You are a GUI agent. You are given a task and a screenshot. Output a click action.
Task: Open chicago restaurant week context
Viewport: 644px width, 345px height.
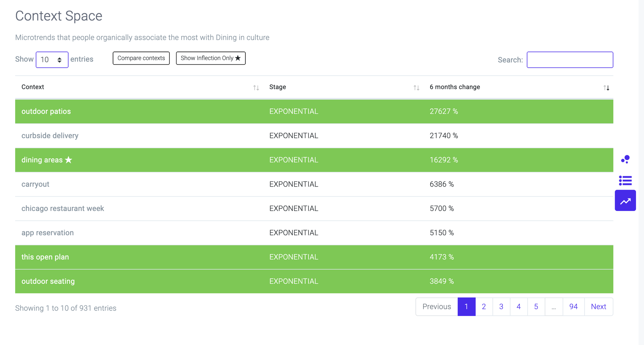click(x=63, y=208)
